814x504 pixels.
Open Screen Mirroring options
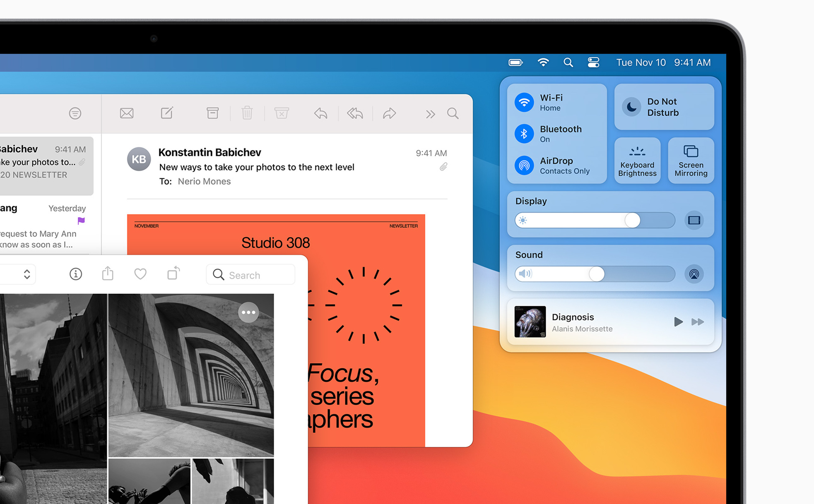pyautogui.click(x=691, y=161)
